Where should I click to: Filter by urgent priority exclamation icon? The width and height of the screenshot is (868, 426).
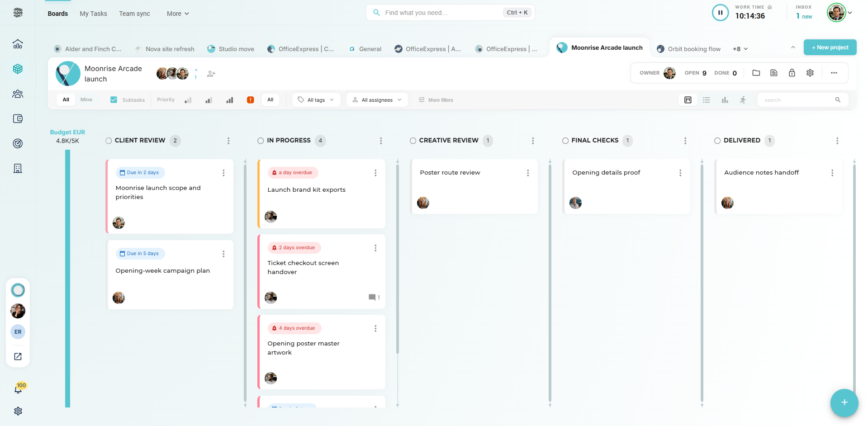click(x=250, y=100)
